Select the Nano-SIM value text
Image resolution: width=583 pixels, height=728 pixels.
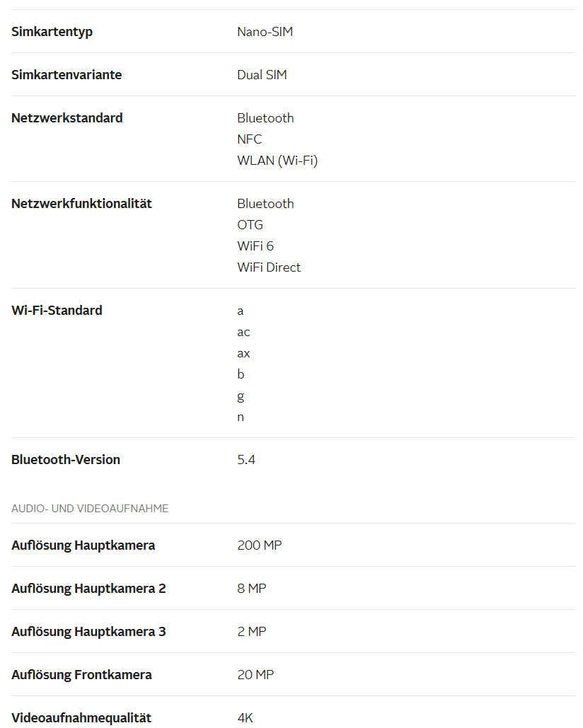(265, 32)
